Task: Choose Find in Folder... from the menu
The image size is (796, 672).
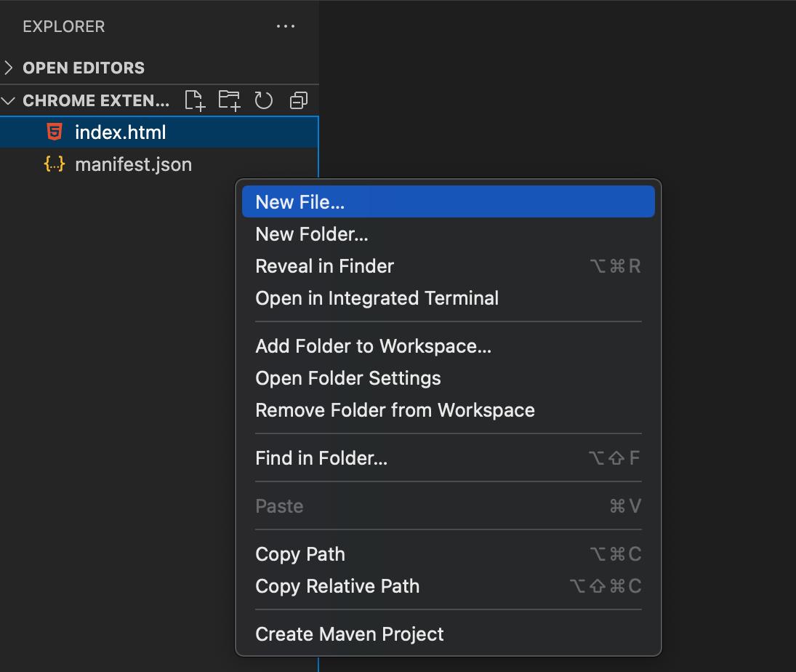Action: tap(320, 457)
